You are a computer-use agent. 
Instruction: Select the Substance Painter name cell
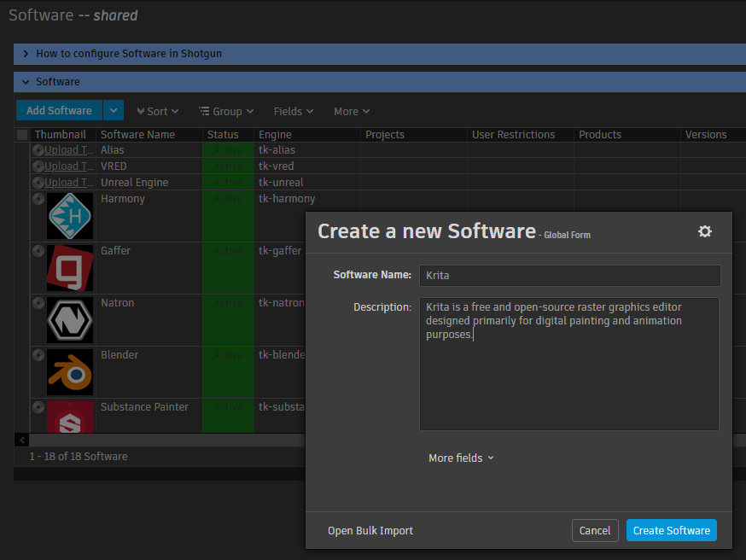[x=149, y=416]
